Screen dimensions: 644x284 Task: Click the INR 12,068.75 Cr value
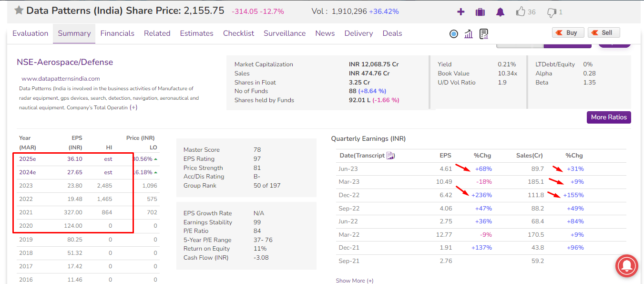tap(374, 64)
